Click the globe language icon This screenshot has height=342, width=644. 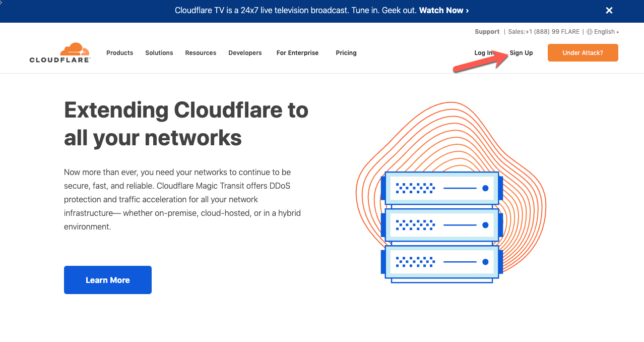pyautogui.click(x=590, y=32)
